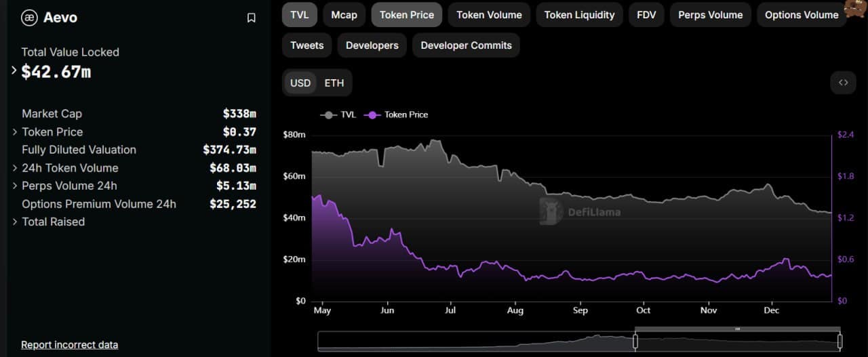Switch chart denomination to ETH
The image size is (868, 357).
pyautogui.click(x=334, y=83)
